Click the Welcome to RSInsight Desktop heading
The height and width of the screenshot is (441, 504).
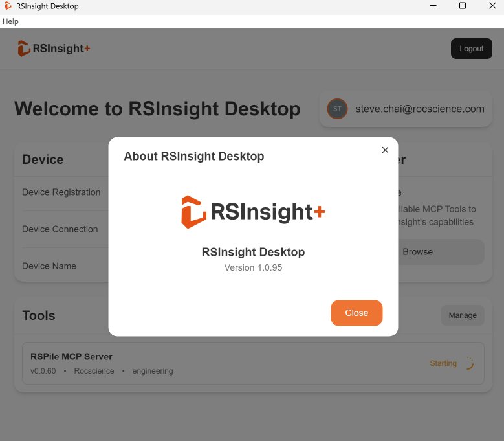(x=157, y=109)
